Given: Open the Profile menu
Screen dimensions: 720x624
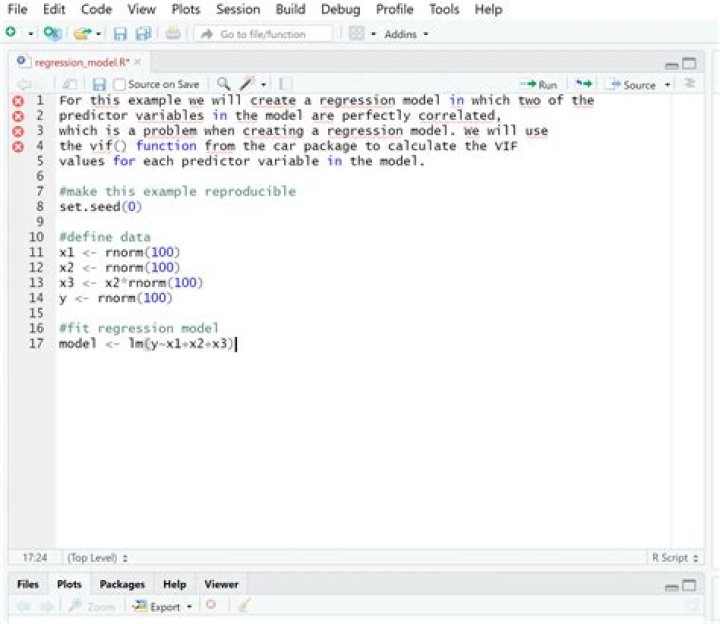Looking at the screenshot, I should (394, 9).
